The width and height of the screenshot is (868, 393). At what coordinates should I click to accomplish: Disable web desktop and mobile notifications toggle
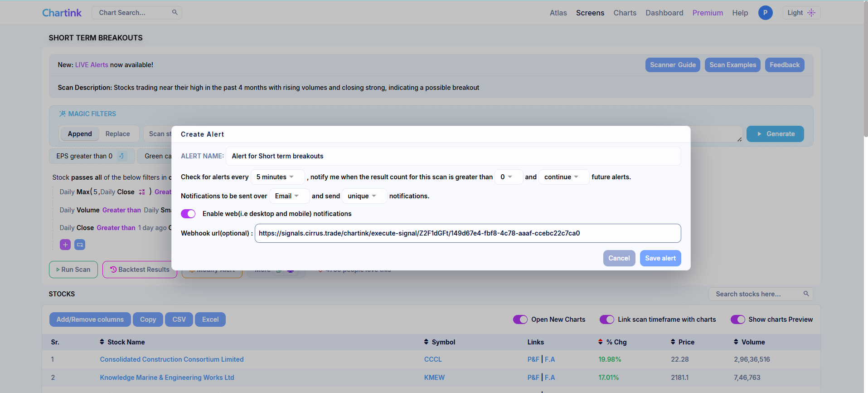click(x=188, y=214)
